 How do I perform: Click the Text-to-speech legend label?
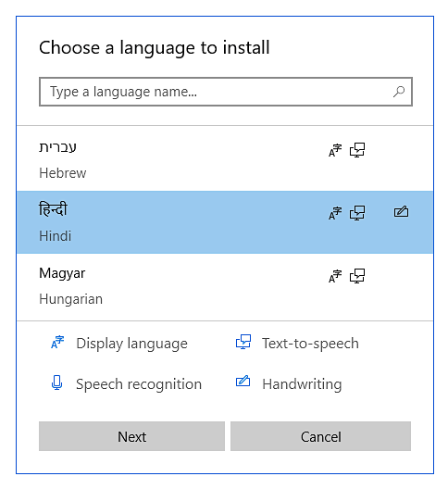pos(310,344)
